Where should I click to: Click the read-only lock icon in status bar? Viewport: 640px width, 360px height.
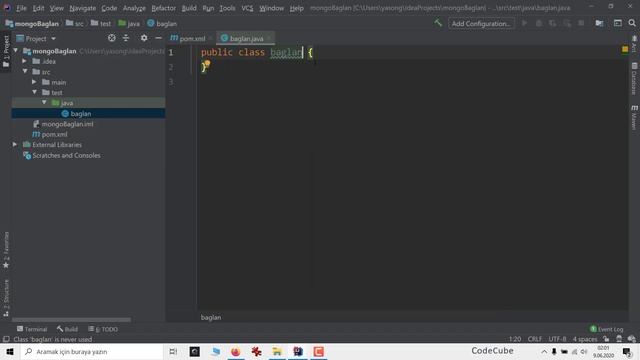[606, 339]
